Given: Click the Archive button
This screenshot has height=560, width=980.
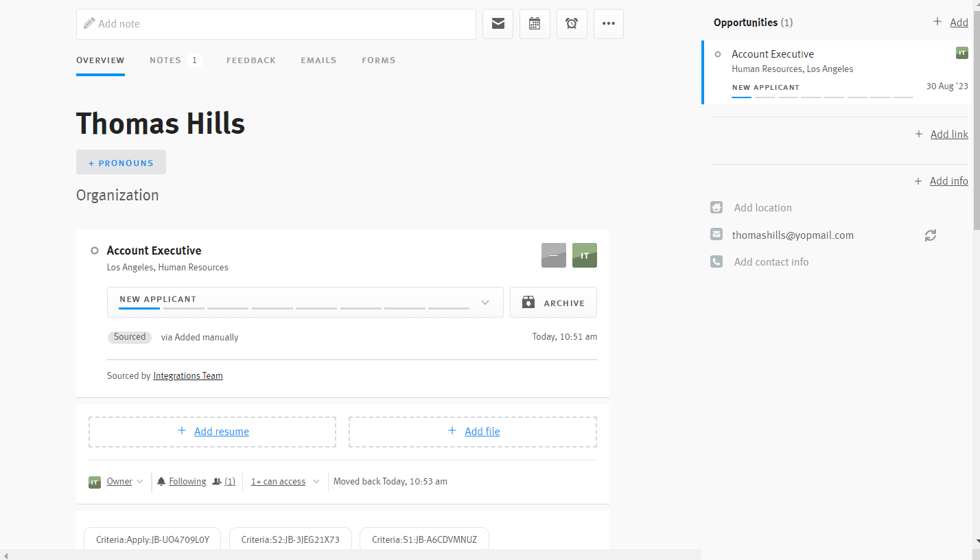Looking at the screenshot, I should pos(553,303).
